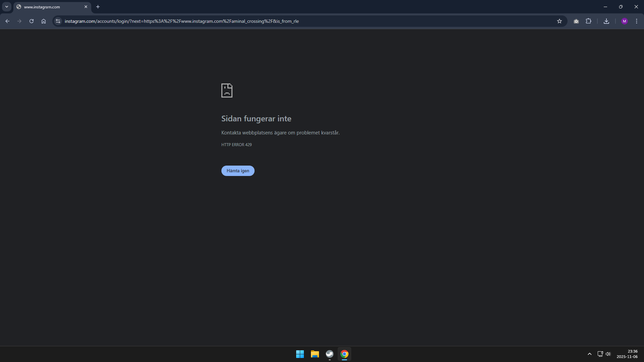Open downloads from toolbar icon
The height and width of the screenshot is (362, 644).
click(606, 21)
